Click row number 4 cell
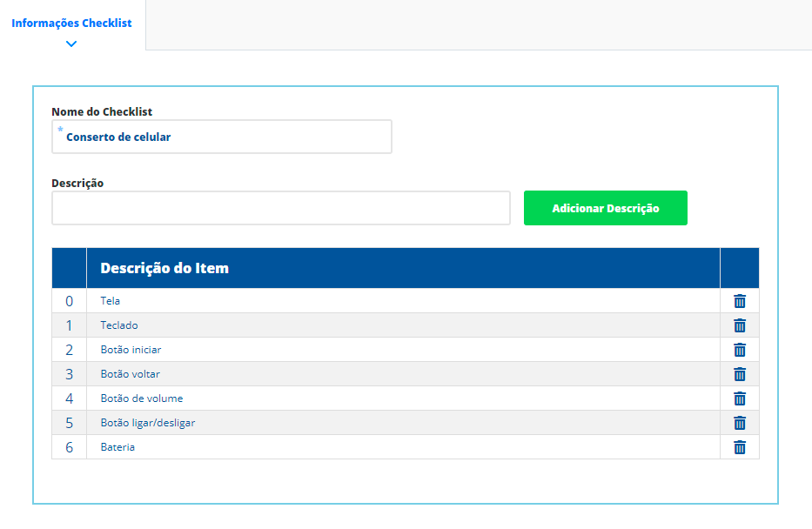The width and height of the screenshot is (812, 529). [70, 398]
